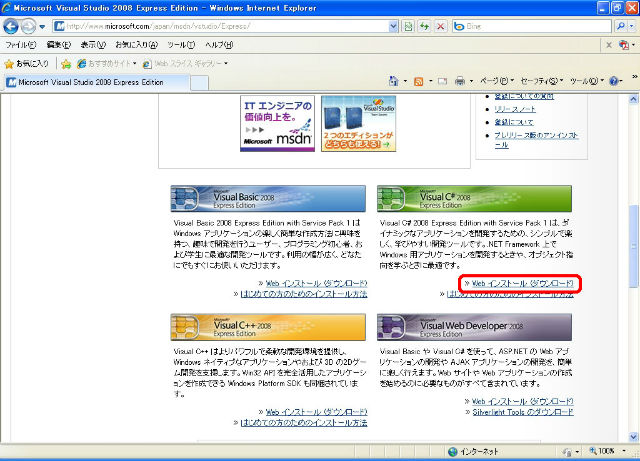Viewport: 640px width, 461px height.
Task: Click the blue Help question mark icon
Action: pyautogui.click(x=613, y=81)
